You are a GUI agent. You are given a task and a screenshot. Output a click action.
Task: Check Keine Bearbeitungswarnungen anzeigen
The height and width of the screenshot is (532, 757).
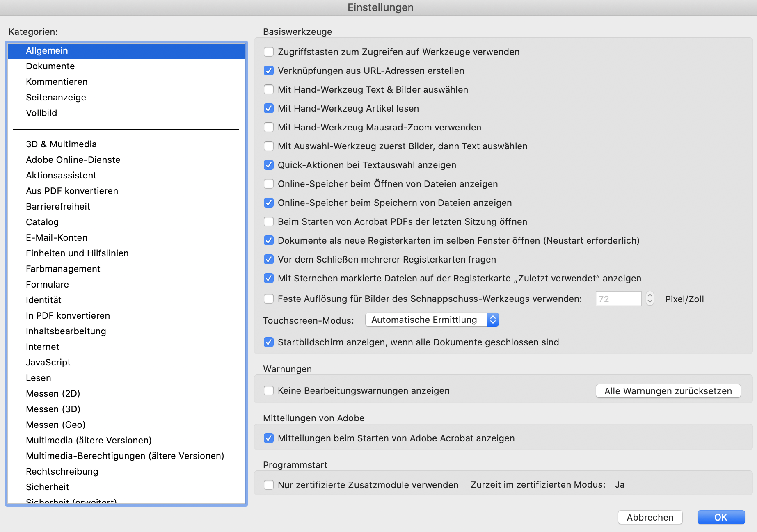(269, 390)
